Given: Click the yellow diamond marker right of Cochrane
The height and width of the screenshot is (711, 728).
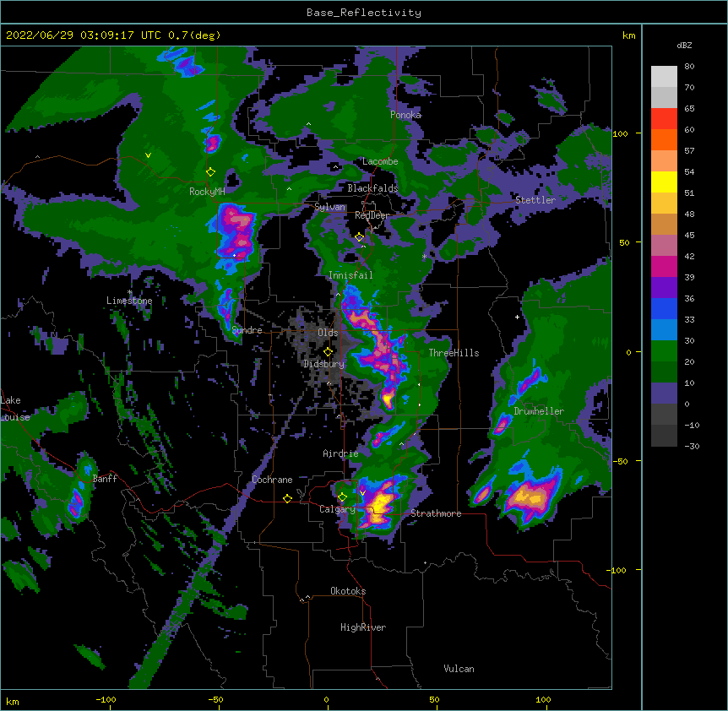Looking at the screenshot, I should pyautogui.click(x=287, y=498).
